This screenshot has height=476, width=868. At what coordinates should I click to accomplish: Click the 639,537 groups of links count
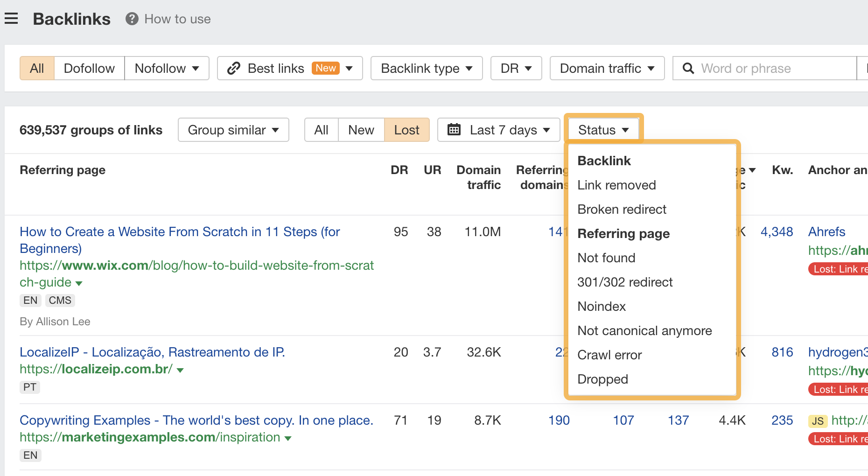click(91, 130)
